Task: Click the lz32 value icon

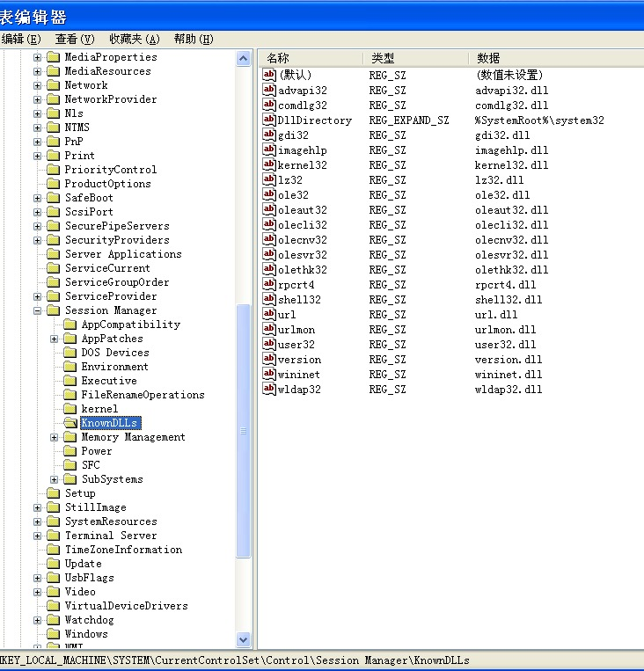Action: (269, 179)
